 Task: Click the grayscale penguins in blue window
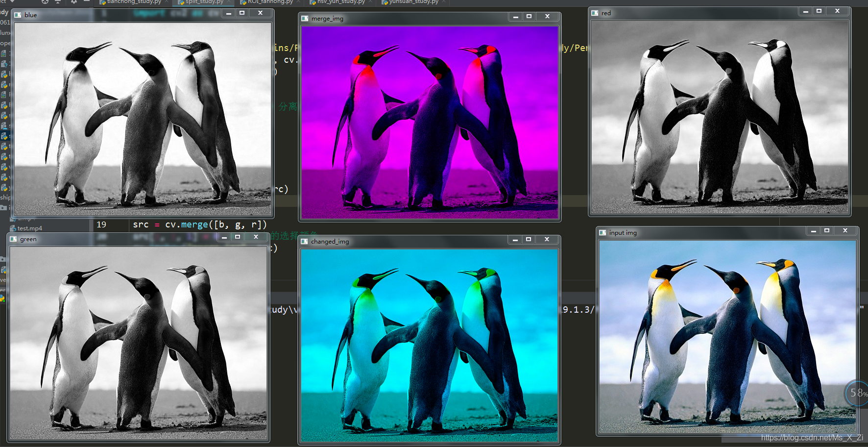143,119
